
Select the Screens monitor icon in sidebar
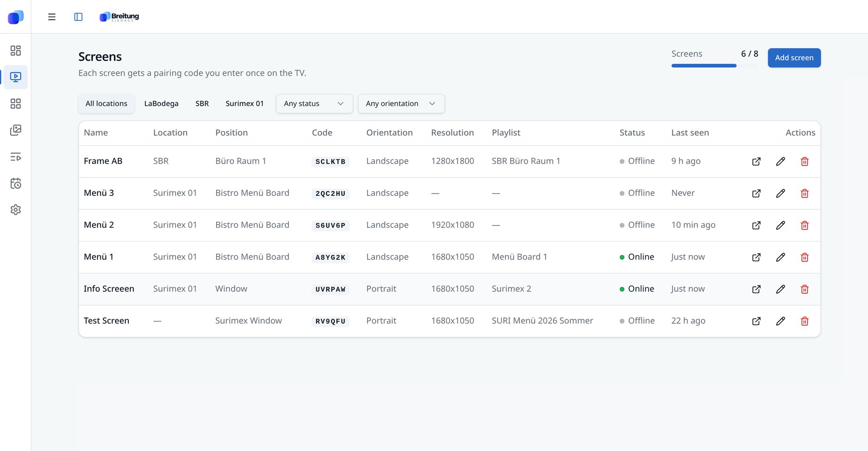pos(15,77)
